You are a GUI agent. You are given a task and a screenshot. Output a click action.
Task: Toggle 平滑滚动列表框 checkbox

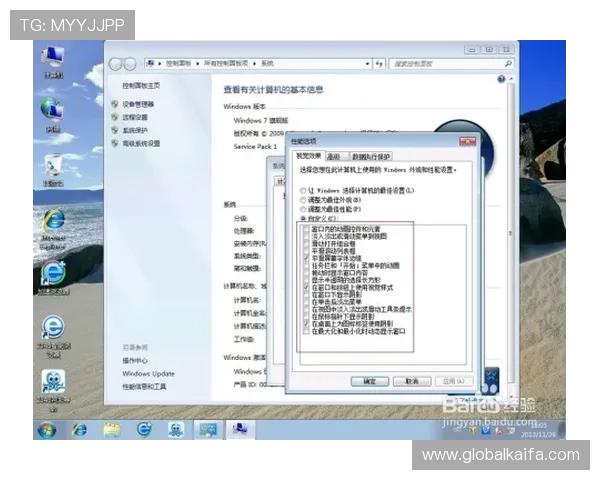coord(306,251)
